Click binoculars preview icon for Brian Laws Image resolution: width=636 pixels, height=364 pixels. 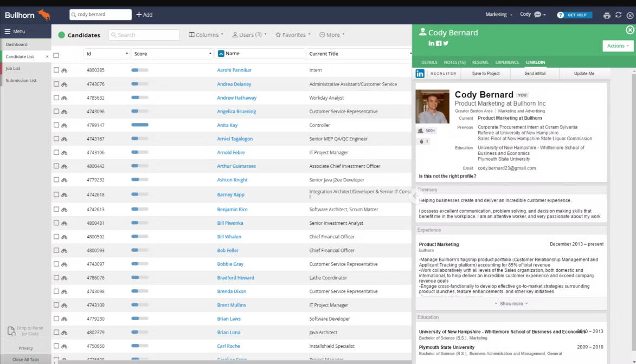[x=64, y=319]
